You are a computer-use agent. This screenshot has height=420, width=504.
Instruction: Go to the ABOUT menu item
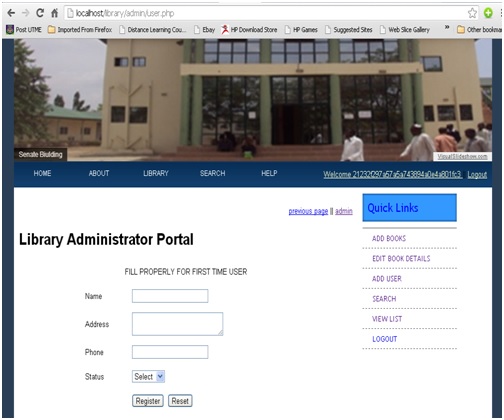point(99,173)
